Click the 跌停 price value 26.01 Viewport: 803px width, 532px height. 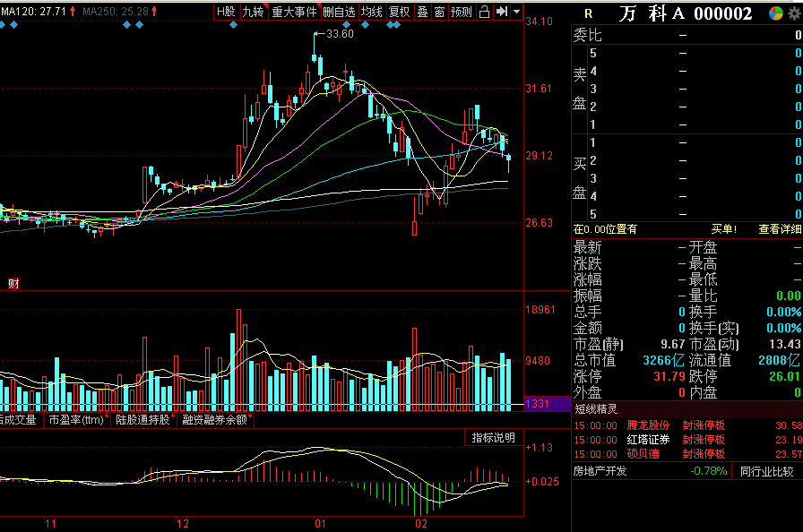(x=784, y=376)
